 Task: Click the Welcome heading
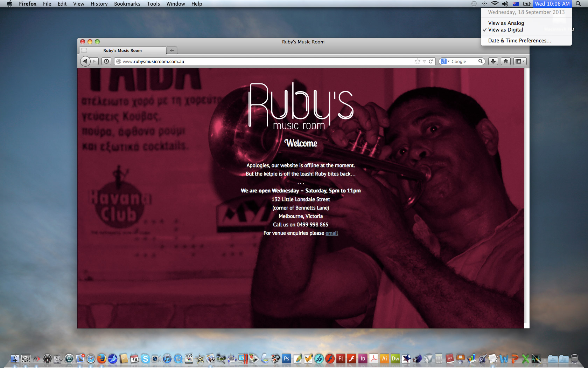pyautogui.click(x=301, y=143)
